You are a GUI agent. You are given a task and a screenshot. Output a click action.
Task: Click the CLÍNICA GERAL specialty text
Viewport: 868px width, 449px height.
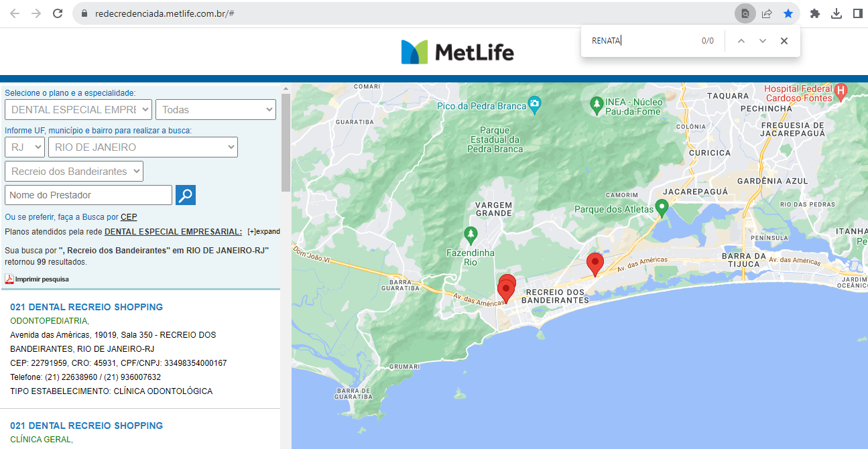(x=42, y=440)
